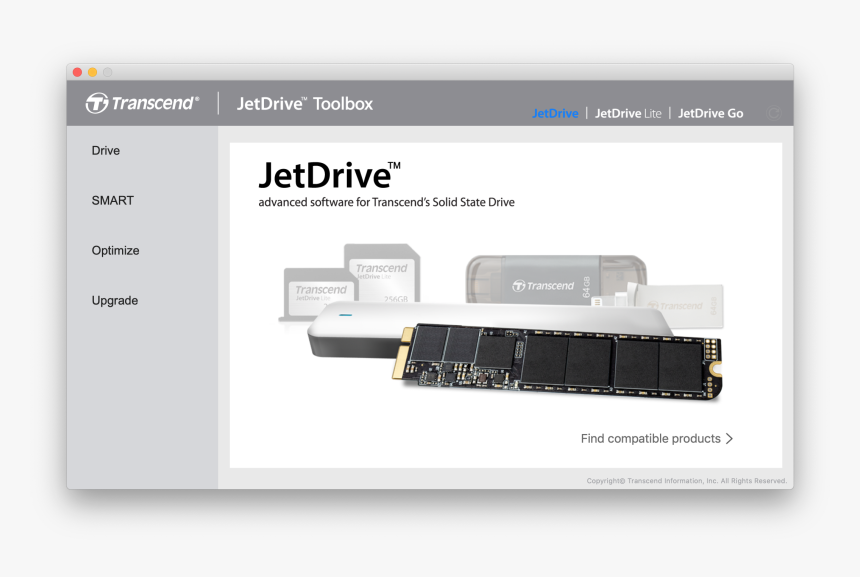Close the window with red button
The image size is (860, 577).
point(77,72)
